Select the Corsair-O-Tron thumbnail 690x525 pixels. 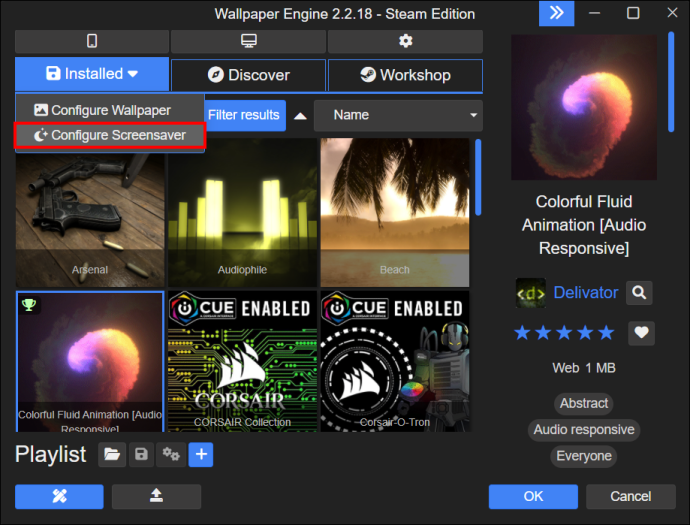click(395, 361)
